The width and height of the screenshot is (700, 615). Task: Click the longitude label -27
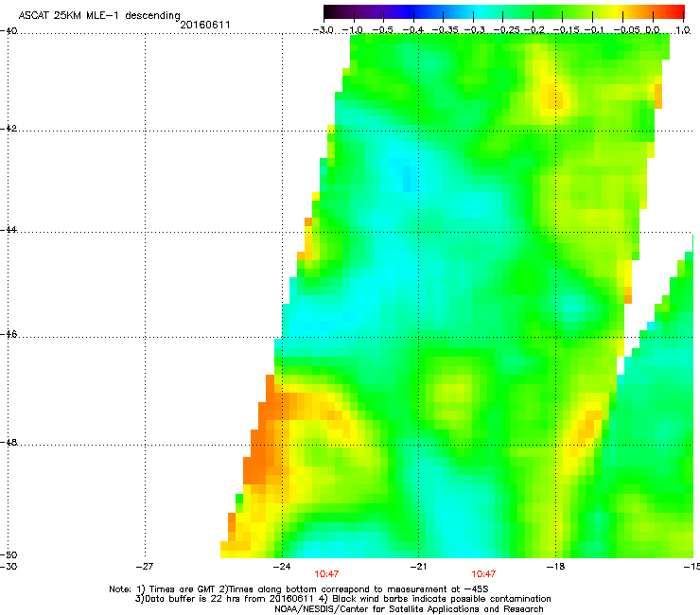145,567
